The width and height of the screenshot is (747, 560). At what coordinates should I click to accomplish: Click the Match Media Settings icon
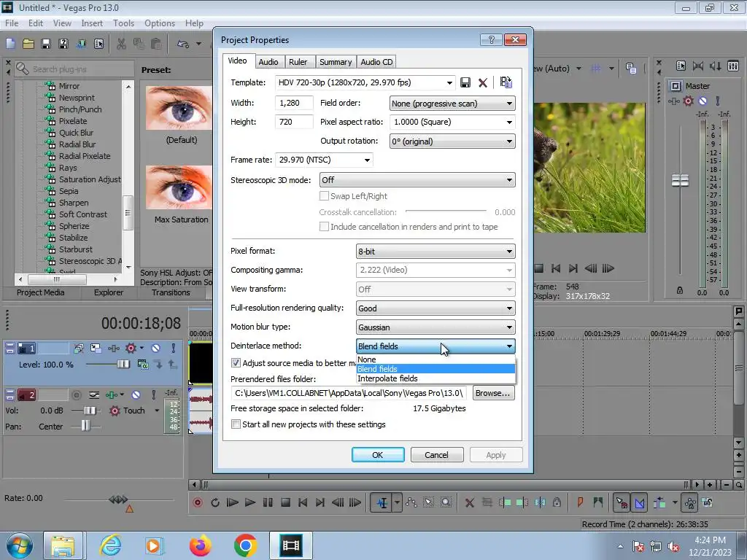click(506, 82)
